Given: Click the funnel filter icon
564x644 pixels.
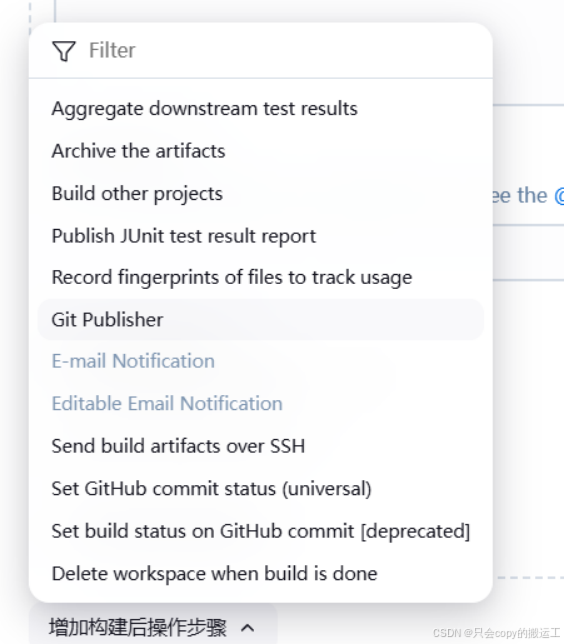Looking at the screenshot, I should [x=64, y=51].
